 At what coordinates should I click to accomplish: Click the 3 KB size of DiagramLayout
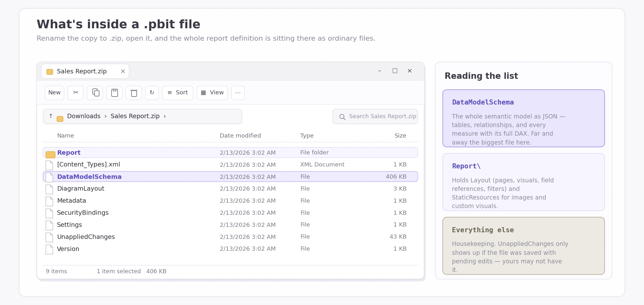tap(400, 189)
